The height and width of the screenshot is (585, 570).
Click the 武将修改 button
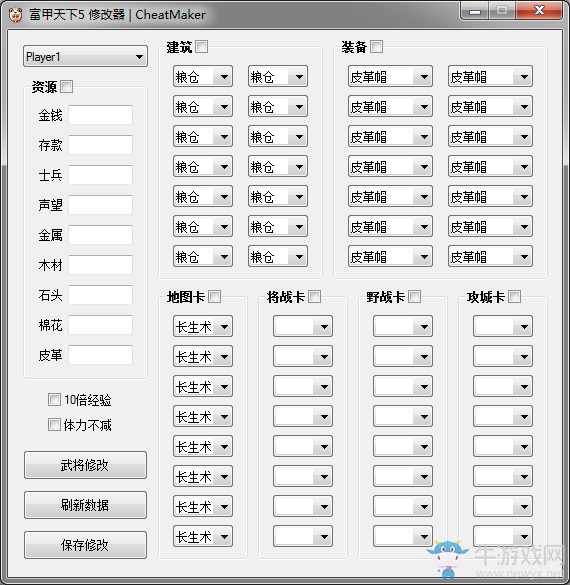pyautogui.click(x=85, y=465)
